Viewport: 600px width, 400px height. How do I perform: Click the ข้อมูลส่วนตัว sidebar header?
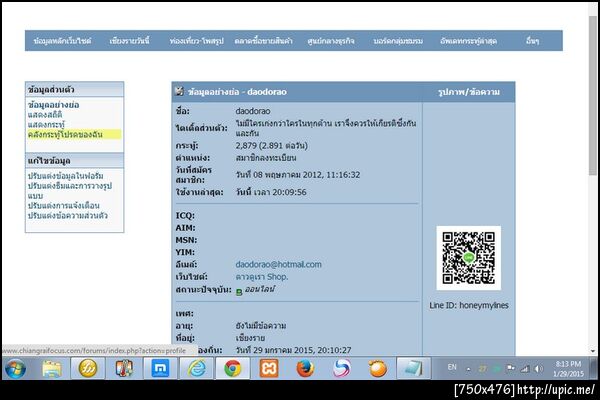click(x=74, y=90)
